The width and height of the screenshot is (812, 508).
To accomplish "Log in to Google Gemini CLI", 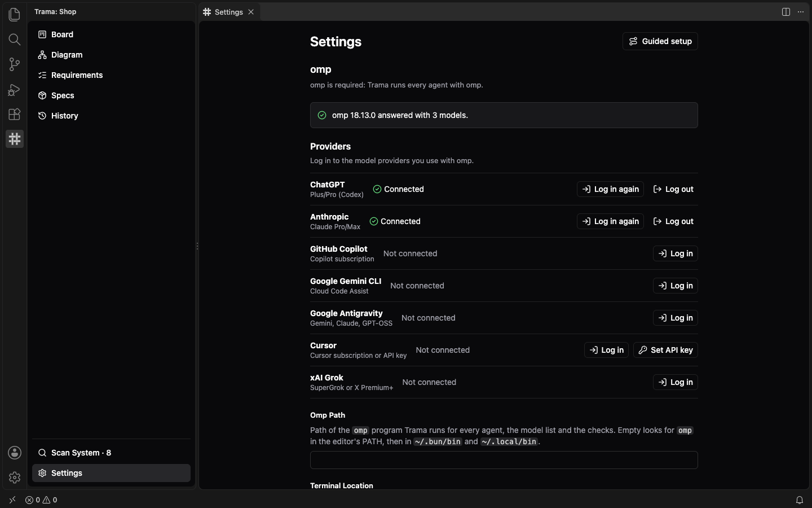I will coord(676,286).
